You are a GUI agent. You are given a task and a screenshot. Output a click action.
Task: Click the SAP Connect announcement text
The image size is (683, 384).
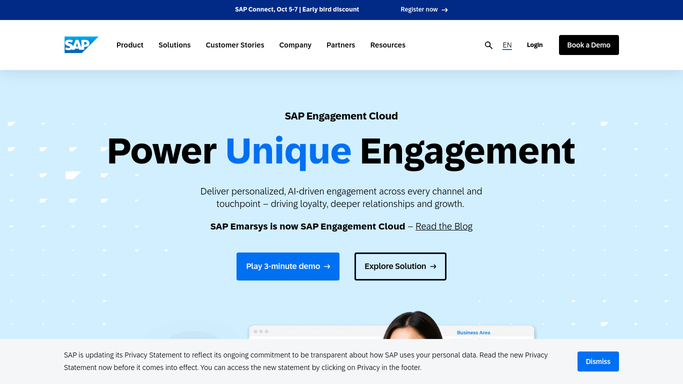click(297, 10)
